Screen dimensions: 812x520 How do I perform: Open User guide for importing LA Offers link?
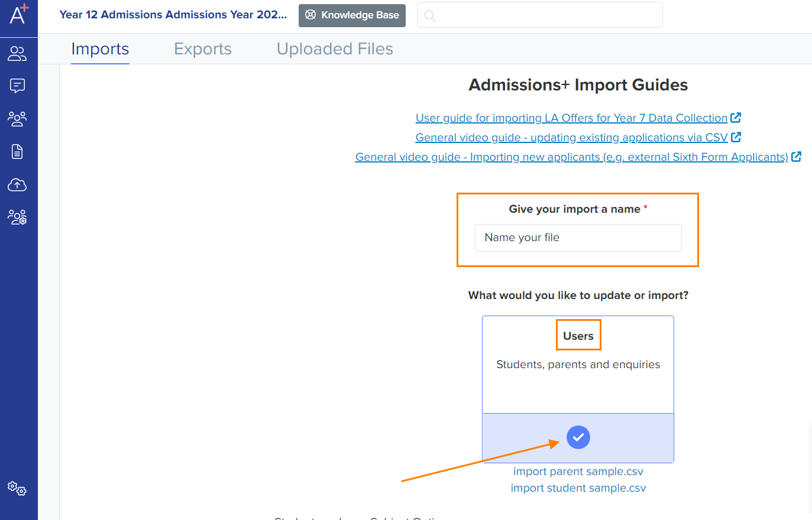pos(571,118)
